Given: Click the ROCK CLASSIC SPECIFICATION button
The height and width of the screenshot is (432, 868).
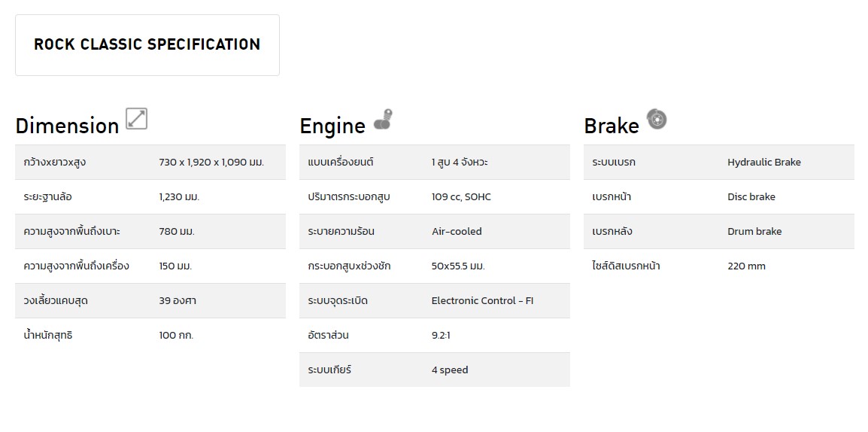Looking at the screenshot, I should 147,45.
